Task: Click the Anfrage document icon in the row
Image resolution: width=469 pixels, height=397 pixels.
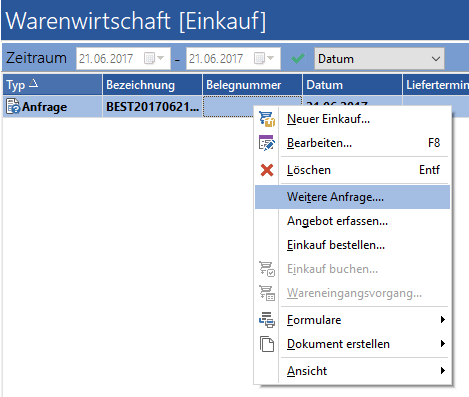Action: click(x=13, y=107)
